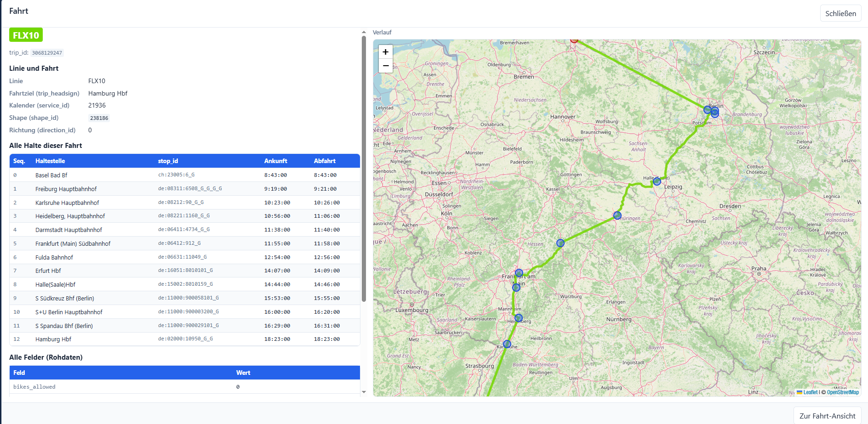Click the scroll-down arrow of details panel
This screenshot has height=424, width=868.
(x=364, y=392)
